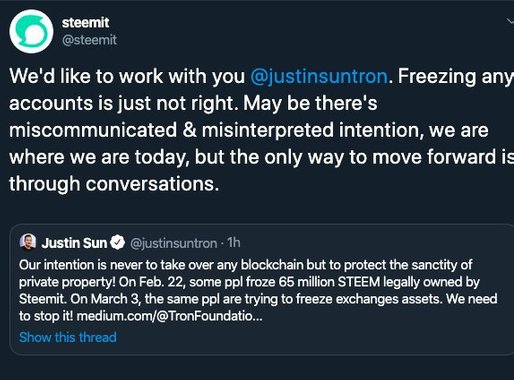514x380 pixels.
Task: Click the 1h timestamp on quoted tweet
Action: [x=234, y=243]
